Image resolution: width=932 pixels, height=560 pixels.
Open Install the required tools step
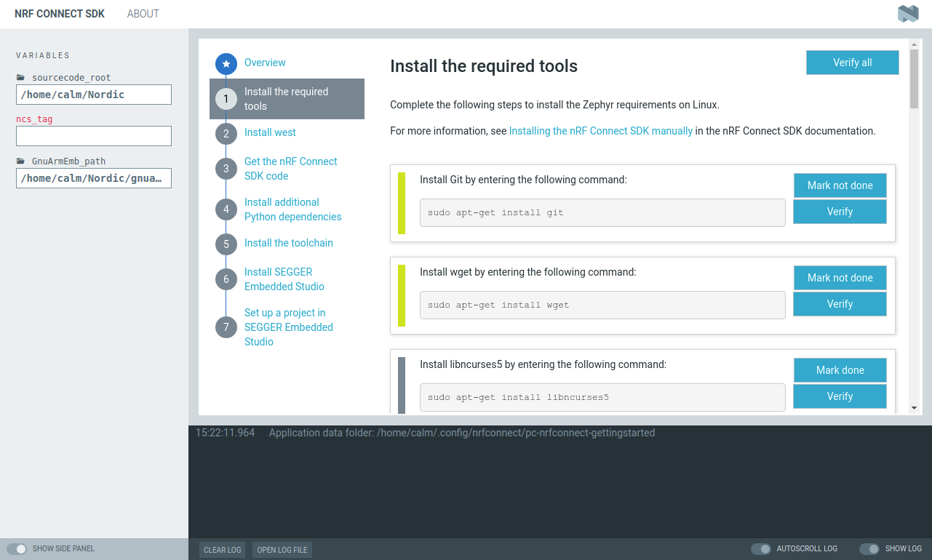pyautogui.click(x=287, y=99)
